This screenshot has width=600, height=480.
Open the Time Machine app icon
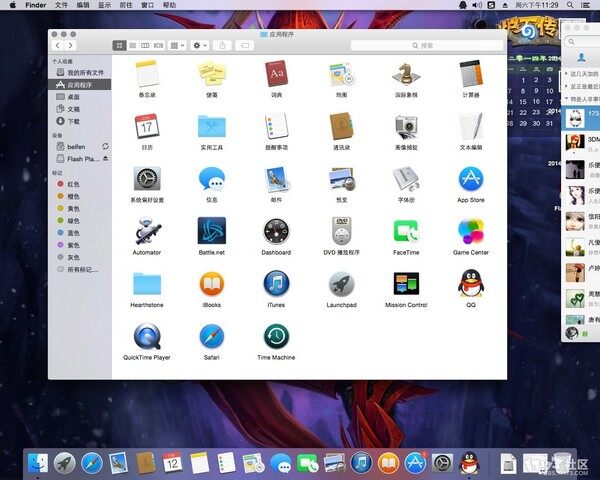pyautogui.click(x=276, y=336)
